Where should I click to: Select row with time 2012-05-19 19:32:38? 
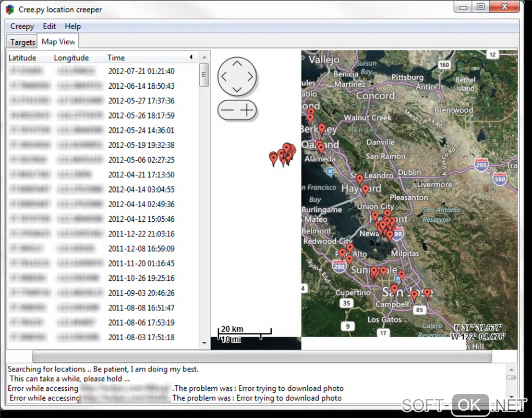tap(103, 145)
